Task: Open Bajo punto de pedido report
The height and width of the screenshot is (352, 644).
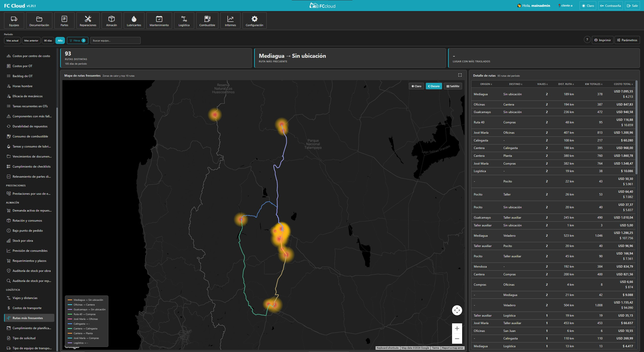Action: [x=29, y=231]
